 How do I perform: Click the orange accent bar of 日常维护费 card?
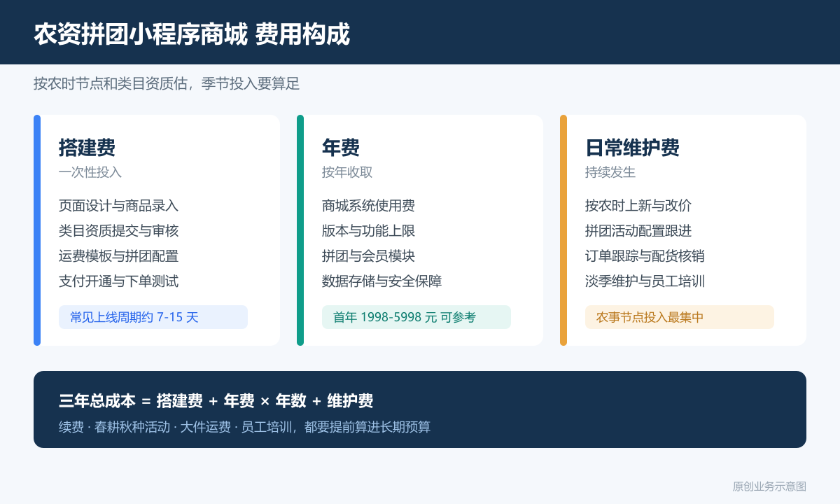pos(563,230)
